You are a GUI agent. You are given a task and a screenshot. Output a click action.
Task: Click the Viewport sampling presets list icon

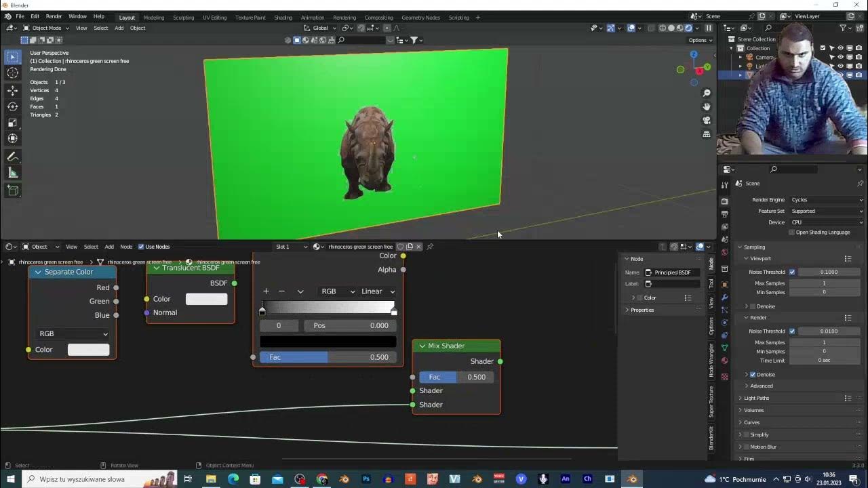848,258
